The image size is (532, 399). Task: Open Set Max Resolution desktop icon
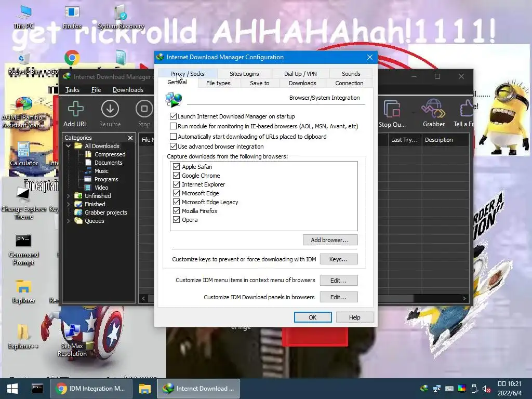click(72, 340)
